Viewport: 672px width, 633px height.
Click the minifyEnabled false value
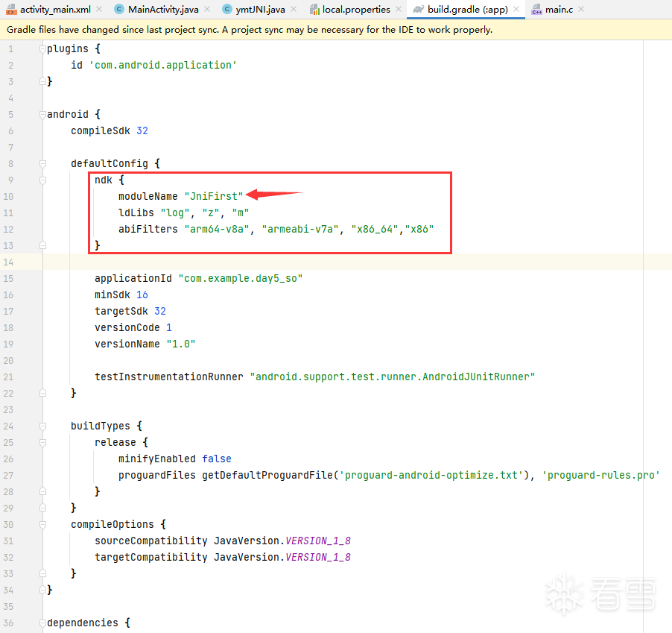tap(217, 459)
